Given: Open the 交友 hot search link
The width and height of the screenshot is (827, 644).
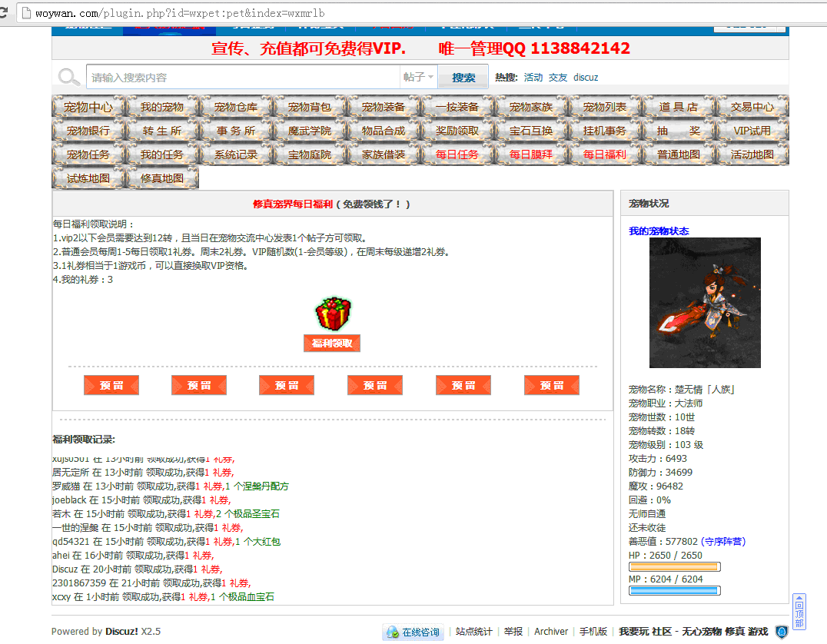Looking at the screenshot, I should click(x=557, y=78).
